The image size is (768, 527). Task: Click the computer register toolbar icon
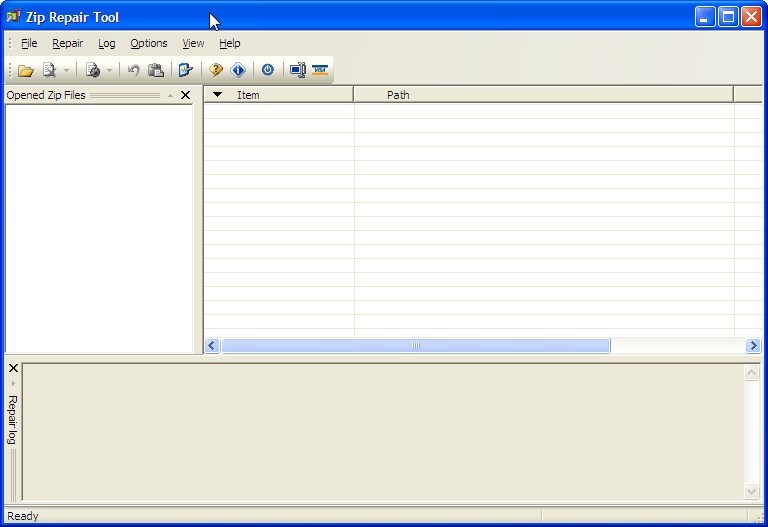[x=297, y=70]
